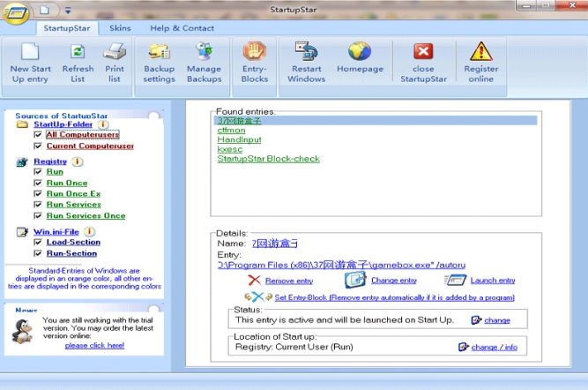Toggle the Run Services checkbox
The height and width of the screenshot is (390, 588).
click(x=38, y=205)
